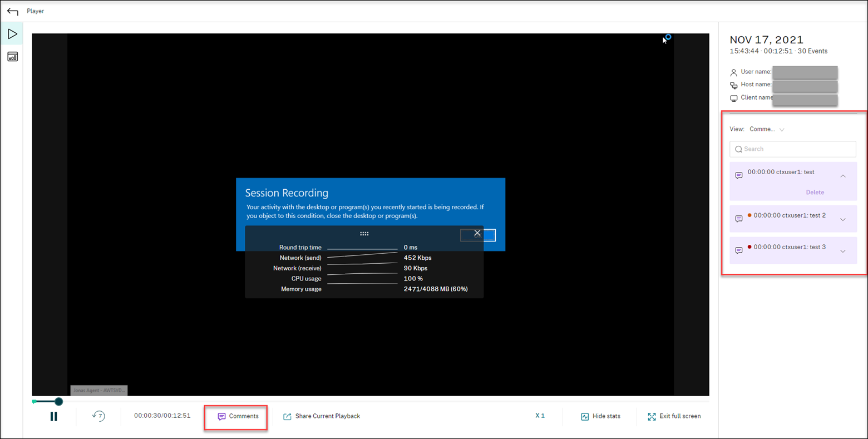Image resolution: width=868 pixels, height=439 pixels.
Task: Rewind seven seconds with the replay icon
Action: coord(98,416)
